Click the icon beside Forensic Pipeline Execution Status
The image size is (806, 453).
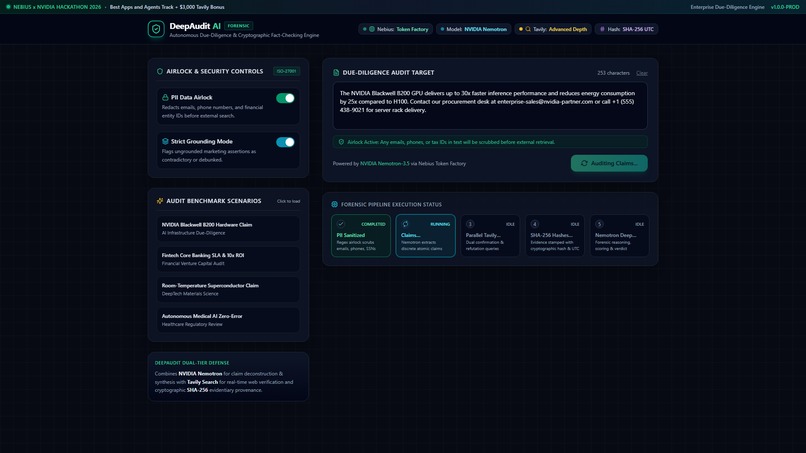(x=334, y=204)
